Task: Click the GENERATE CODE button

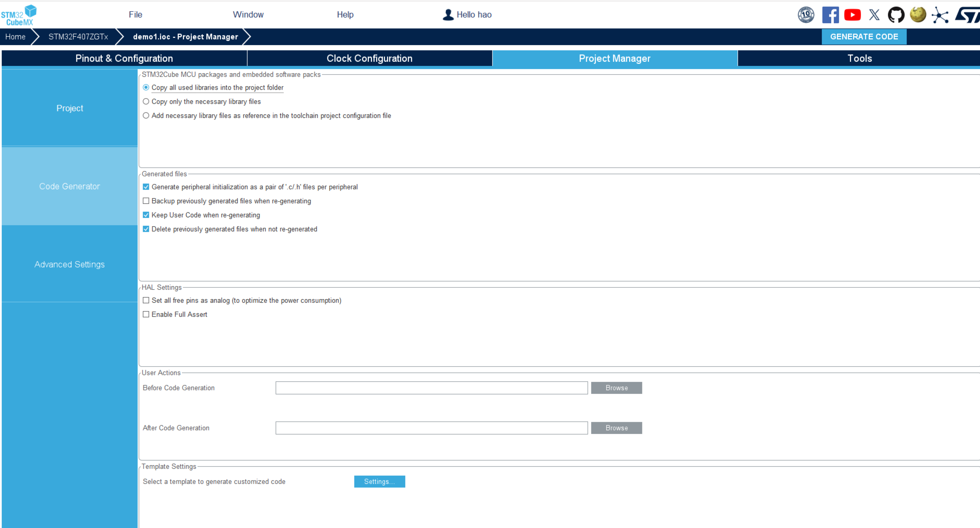Action: tap(864, 36)
